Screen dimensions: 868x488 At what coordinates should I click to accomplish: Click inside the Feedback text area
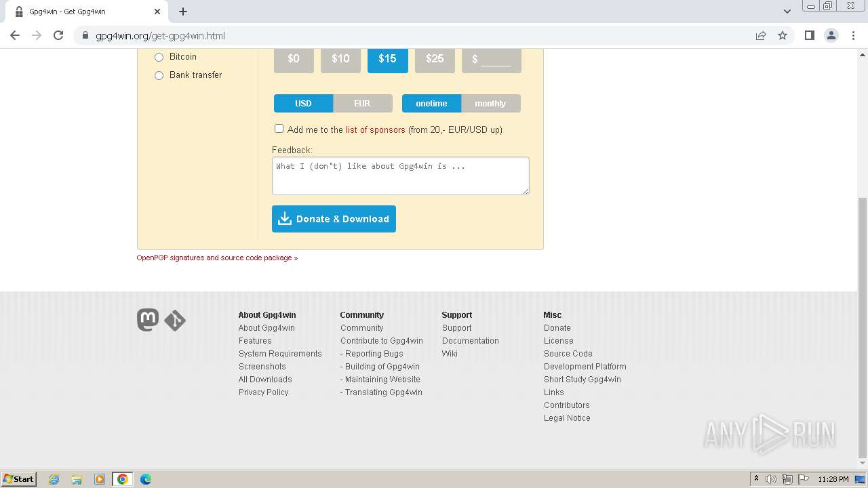400,176
